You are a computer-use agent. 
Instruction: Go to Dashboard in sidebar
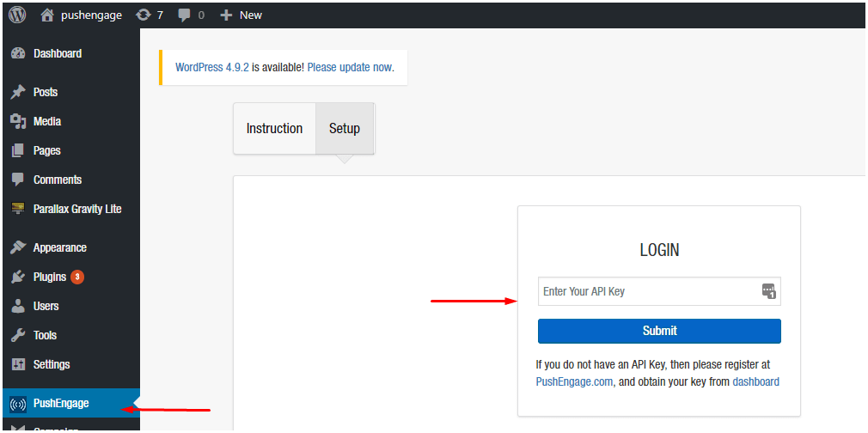tap(58, 54)
